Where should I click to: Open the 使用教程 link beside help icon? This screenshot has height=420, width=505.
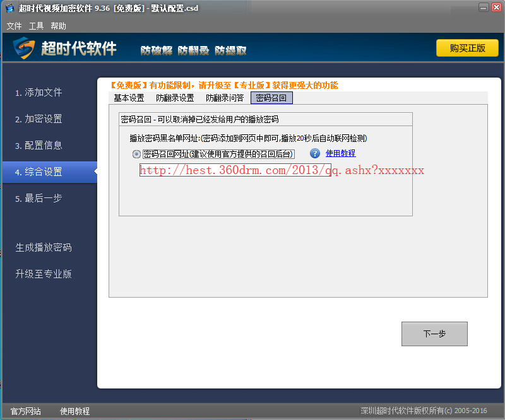coord(340,153)
